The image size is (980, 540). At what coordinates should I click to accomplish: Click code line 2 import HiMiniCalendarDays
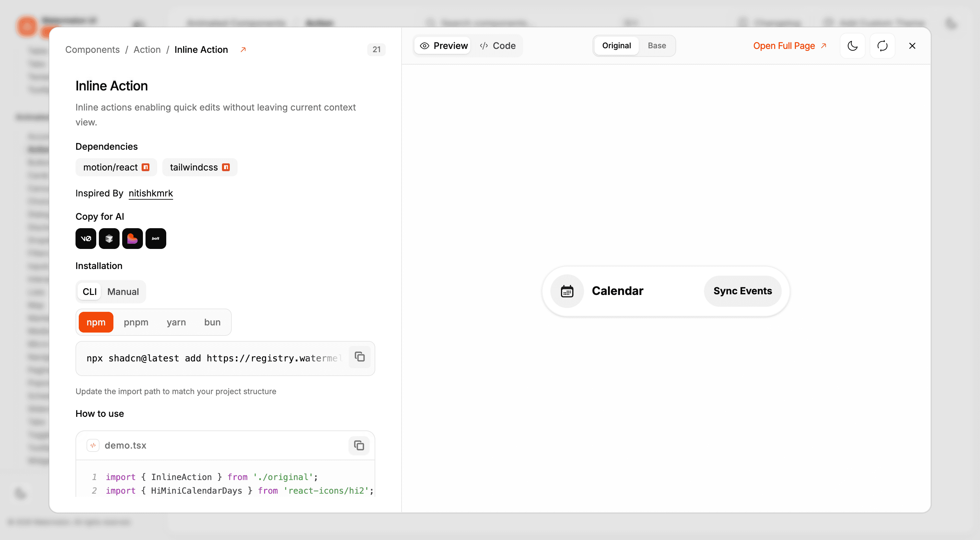tap(239, 491)
